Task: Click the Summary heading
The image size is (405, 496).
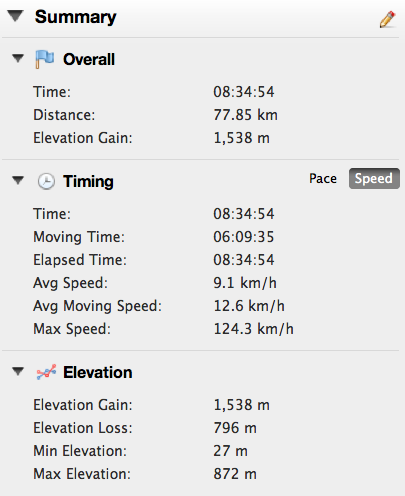Action: [76, 17]
